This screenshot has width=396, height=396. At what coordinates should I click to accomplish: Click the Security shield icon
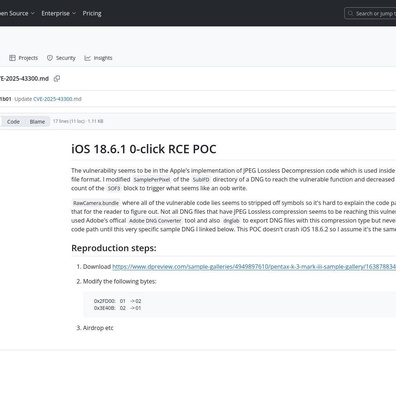pyautogui.click(x=50, y=58)
